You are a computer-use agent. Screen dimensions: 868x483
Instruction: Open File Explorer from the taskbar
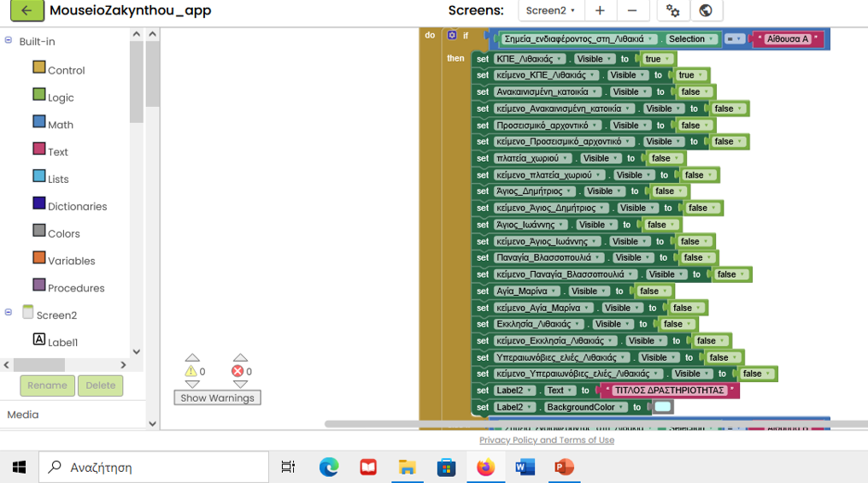[x=407, y=467]
